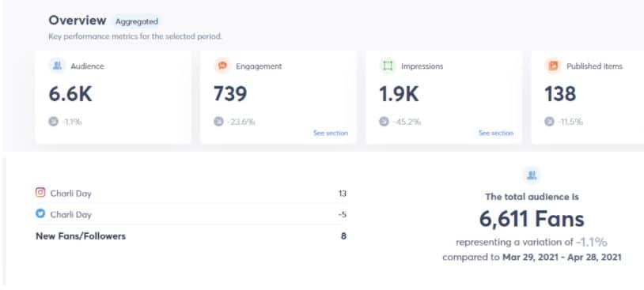The width and height of the screenshot is (644, 290).
Task: Click the -1.1% change in Audience card
Action: [72, 122]
